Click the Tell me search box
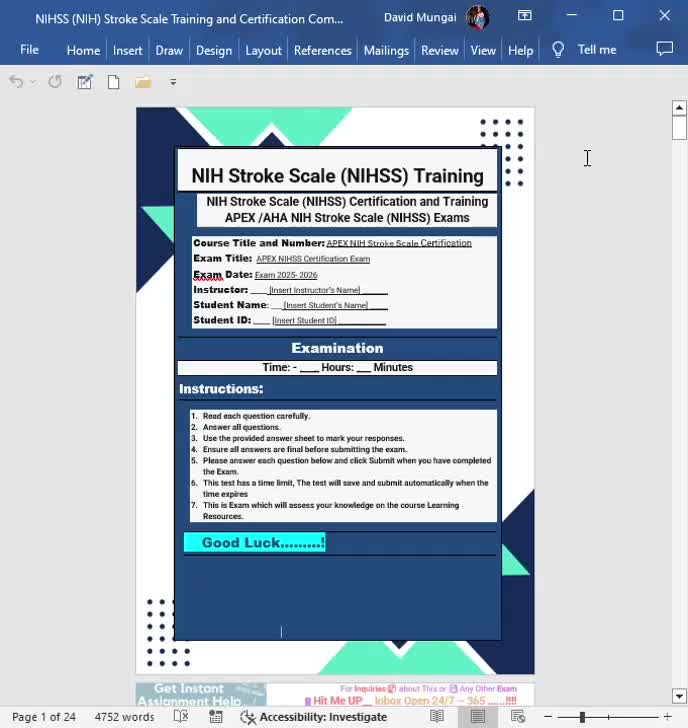 point(597,50)
